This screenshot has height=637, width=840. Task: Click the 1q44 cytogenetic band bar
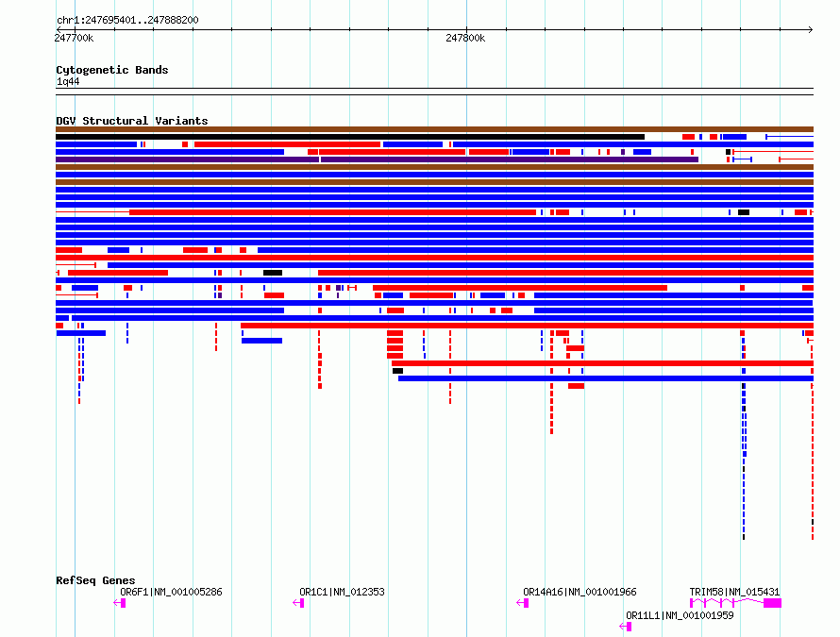(x=434, y=92)
